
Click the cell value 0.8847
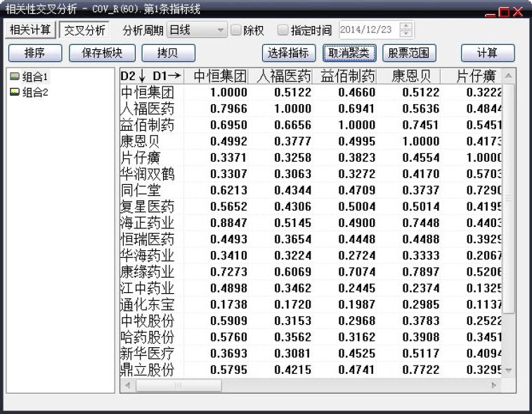pos(228,223)
